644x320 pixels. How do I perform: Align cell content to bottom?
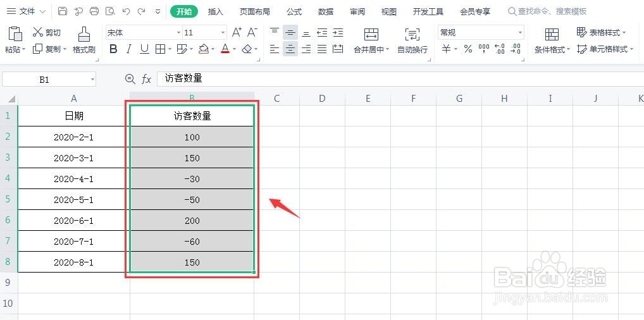(x=306, y=32)
